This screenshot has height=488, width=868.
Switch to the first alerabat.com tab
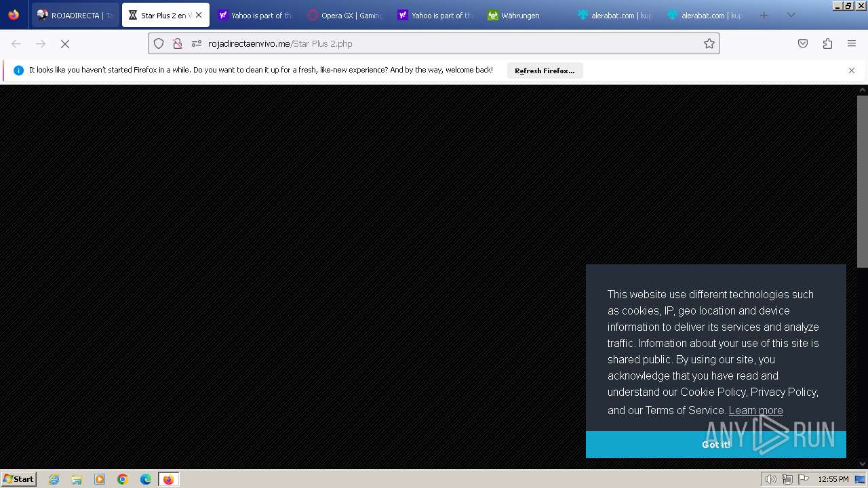tap(616, 15)
